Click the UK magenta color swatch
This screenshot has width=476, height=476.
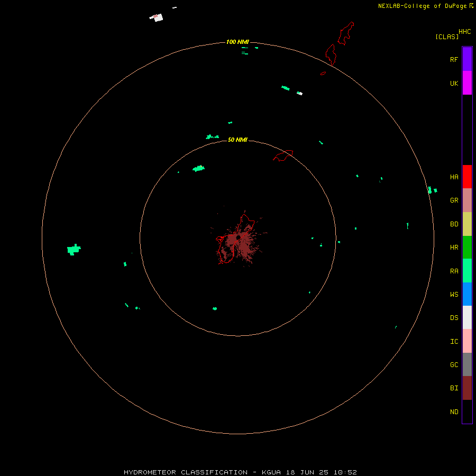pos(467,83)
